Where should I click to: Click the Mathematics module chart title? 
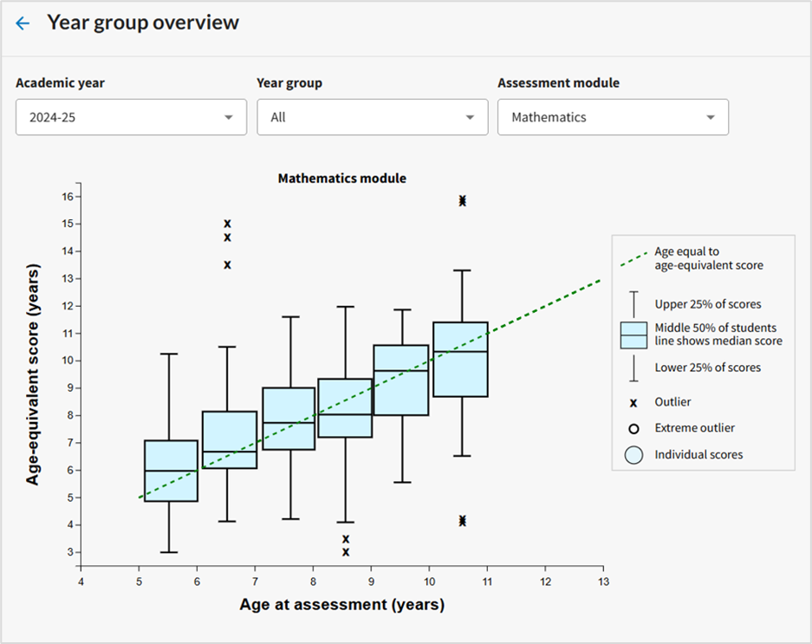click(341, 179)
